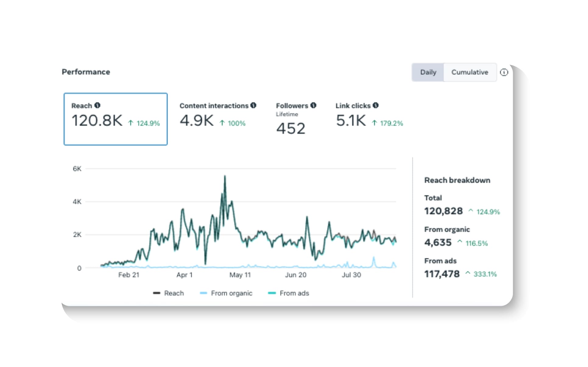Switch to Cumulative view
588x367 pixels.
point(470,72)
